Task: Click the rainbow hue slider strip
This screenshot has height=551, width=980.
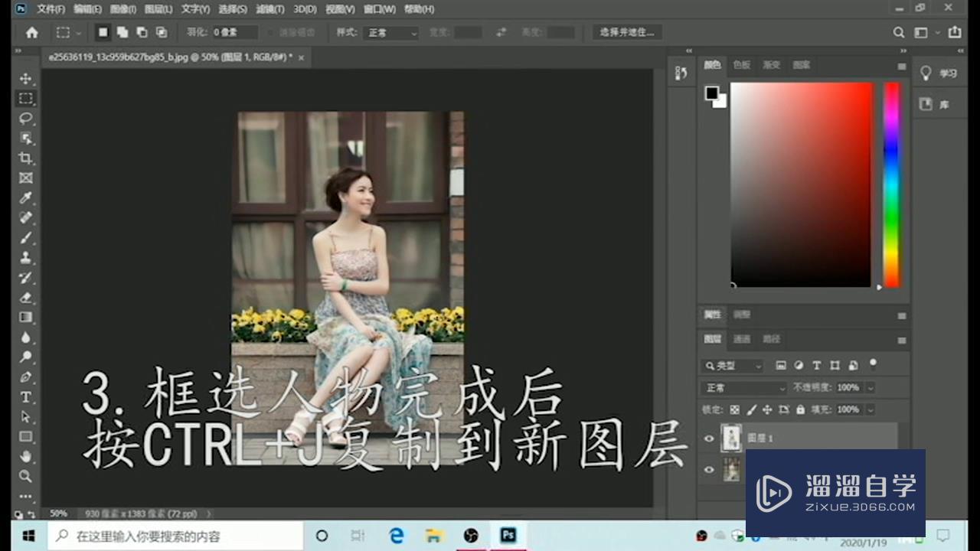Action: click(x=891, y=184)
